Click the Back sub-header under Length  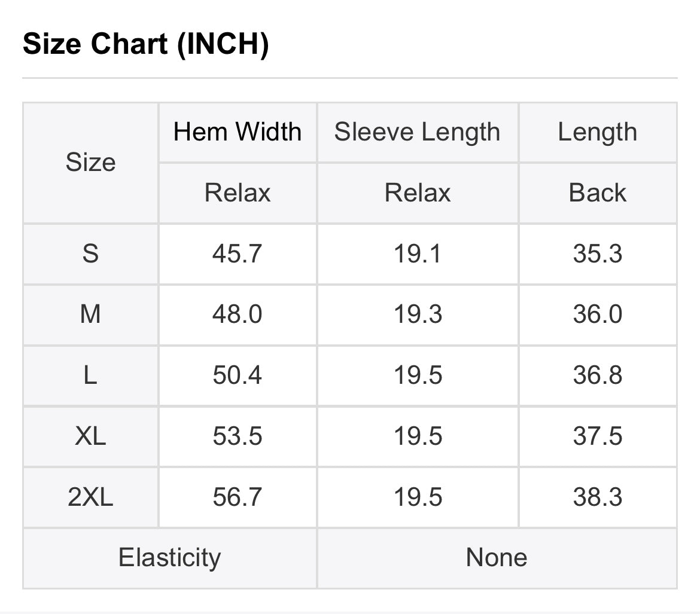(597, 193)
